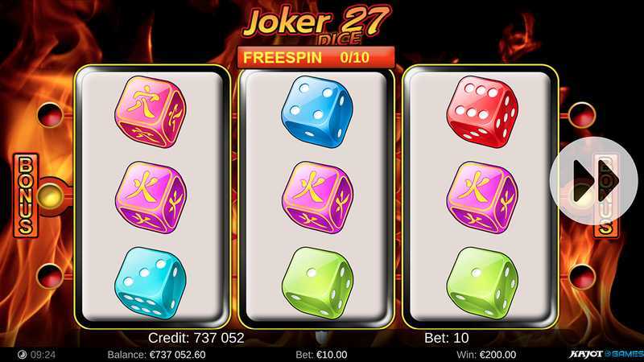Viewport: 644px width, 362px height.
Task: Toggle the lower-left red payline light
Action: point(50,276)
